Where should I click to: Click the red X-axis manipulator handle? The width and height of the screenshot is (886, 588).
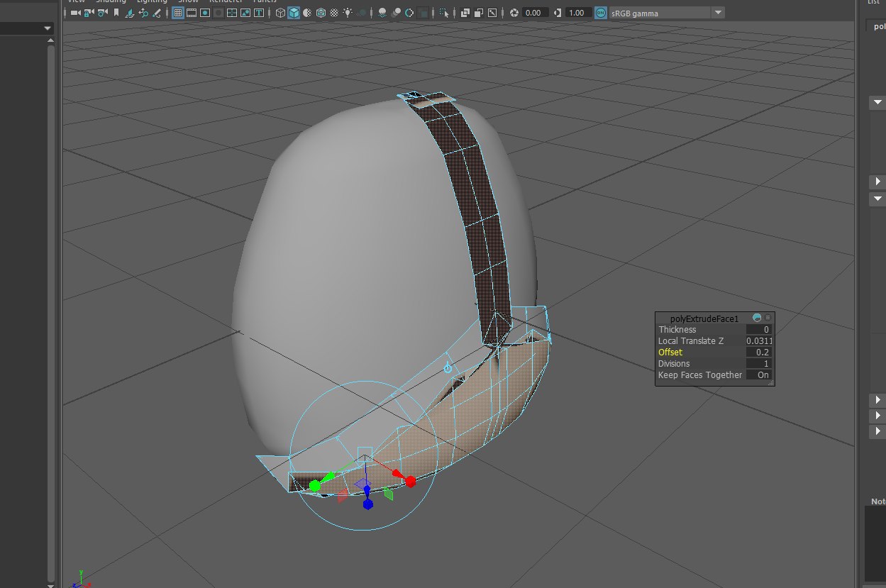click(410, 482)
